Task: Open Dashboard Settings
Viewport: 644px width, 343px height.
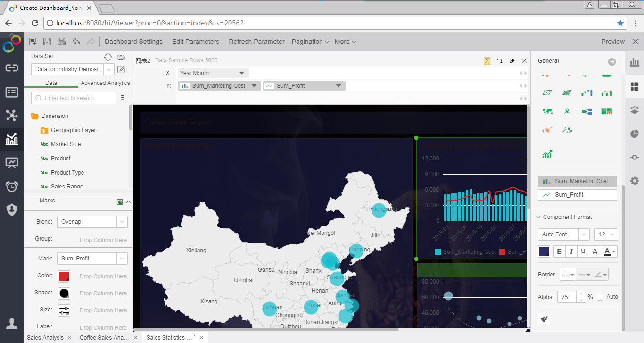Action: click(x=133, y=42)
